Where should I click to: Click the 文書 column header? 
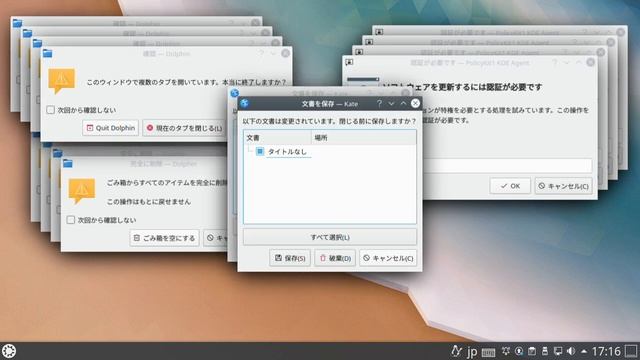[x=278, y=138]
